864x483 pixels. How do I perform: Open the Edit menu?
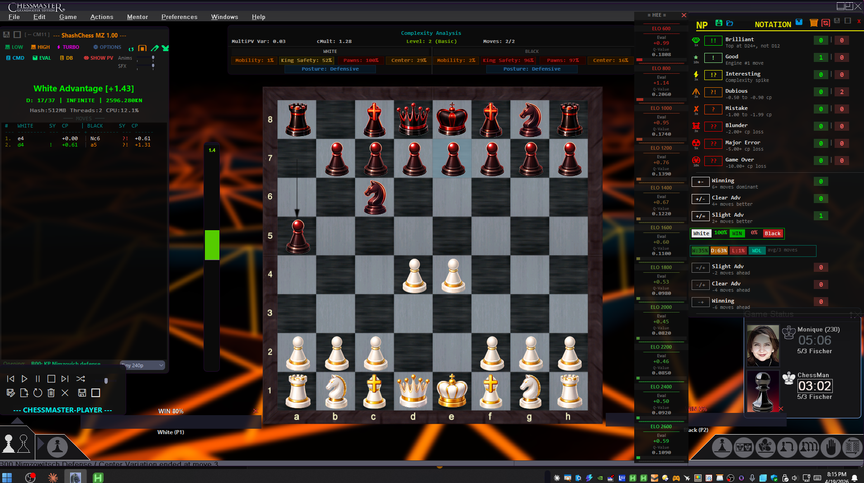(39, 17)
